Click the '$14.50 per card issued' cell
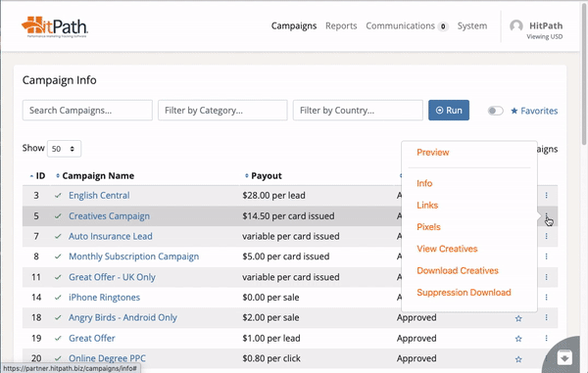The height and width of the screenshot is (373, 588). [288, 216]
